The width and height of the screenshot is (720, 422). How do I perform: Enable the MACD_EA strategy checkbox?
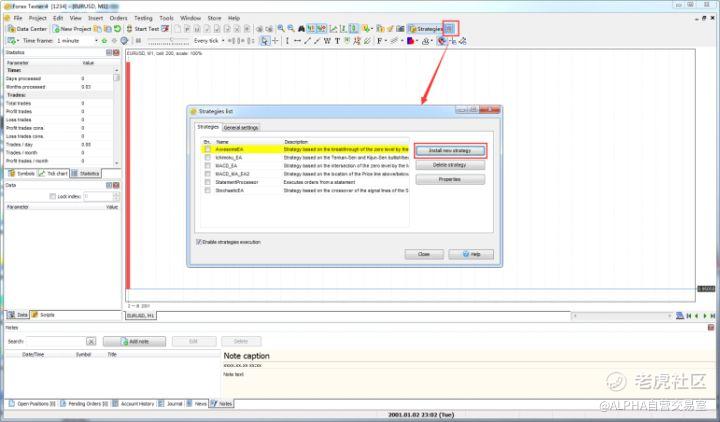pos(208,166)
